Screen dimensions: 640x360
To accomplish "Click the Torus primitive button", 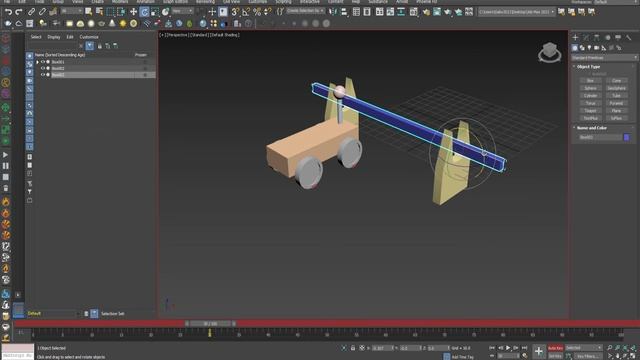I will click(590, 103).
